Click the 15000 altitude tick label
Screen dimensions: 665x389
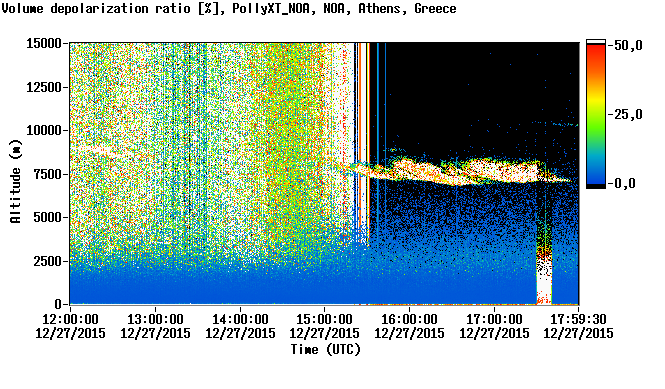(x=44, y=43)
